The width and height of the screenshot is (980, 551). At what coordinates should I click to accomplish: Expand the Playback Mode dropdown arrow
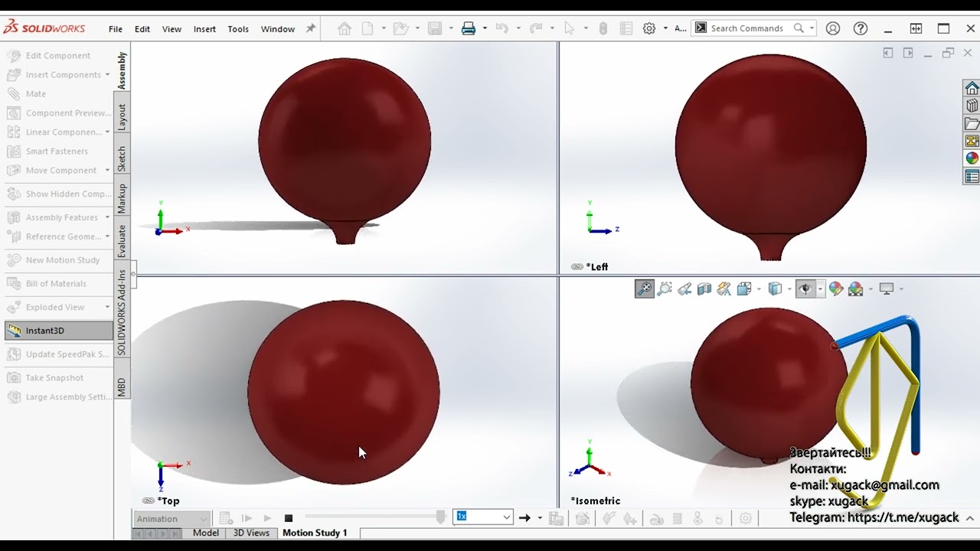540,518
